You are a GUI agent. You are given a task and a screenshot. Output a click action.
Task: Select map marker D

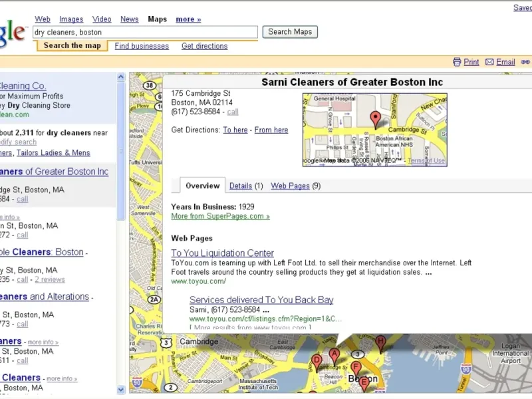[x=317, y=362]
